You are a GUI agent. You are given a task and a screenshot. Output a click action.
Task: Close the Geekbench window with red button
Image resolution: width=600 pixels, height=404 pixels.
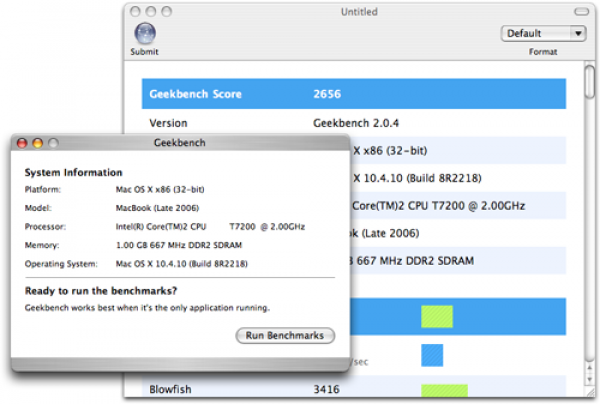pyautogui.click(x=22, y=143)
